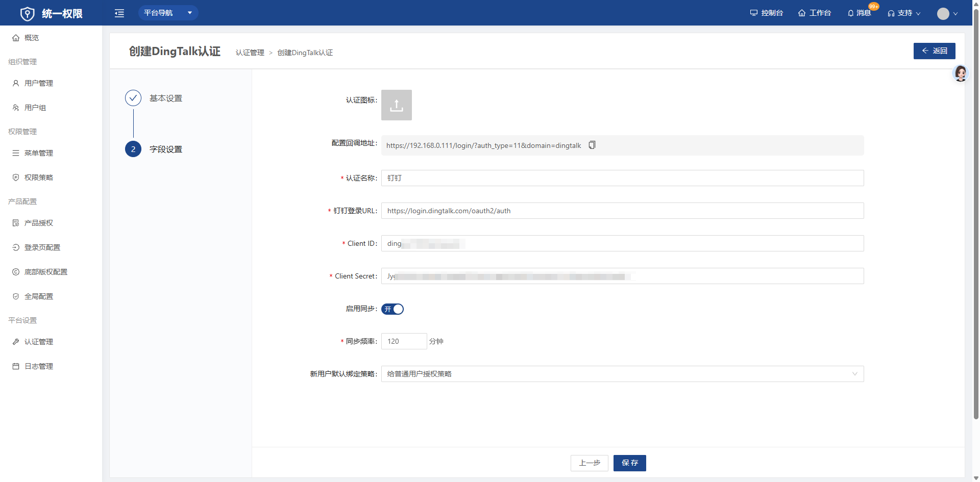The image size is (980, 482).
Task: Click the Save button
Action: [629, 463]
